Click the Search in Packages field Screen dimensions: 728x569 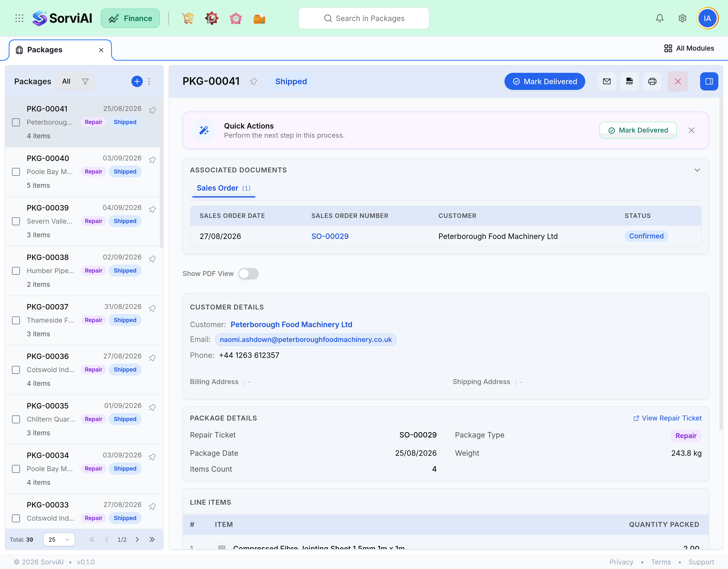coord(364,18)
